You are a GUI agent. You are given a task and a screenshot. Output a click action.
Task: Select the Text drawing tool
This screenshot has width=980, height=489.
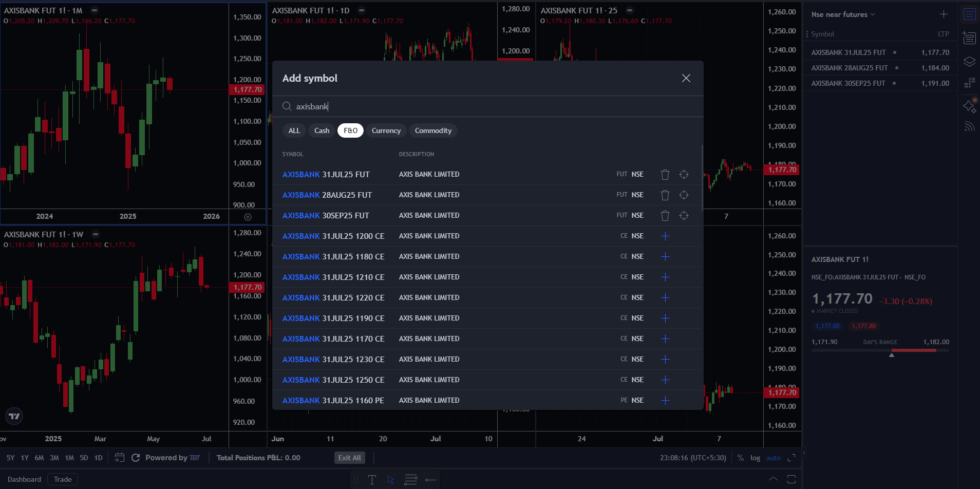click(x=372, y=480)
